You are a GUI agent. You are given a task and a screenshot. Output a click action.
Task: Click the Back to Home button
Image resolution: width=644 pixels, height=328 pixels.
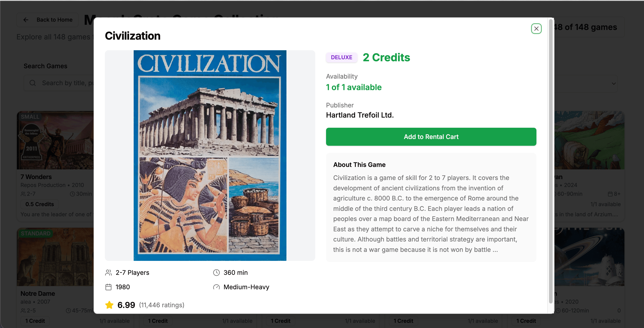[x=47, y=20]
